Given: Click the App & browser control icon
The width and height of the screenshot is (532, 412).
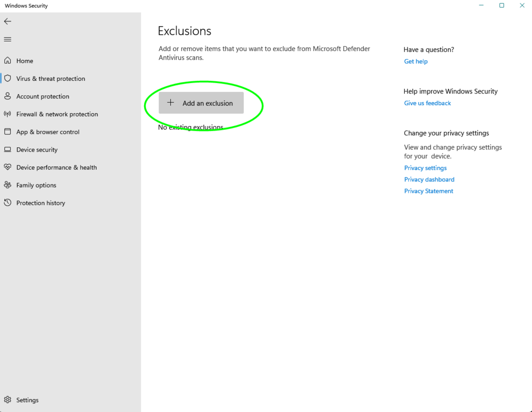Looking at the screenshot, I should pos(7,132).
